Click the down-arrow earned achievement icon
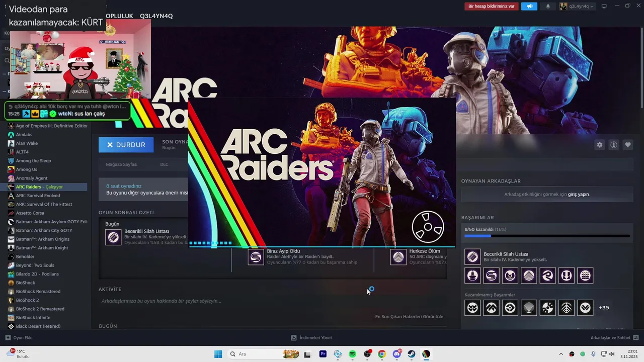Screen dimensions: 644x362 pos(567,276)
